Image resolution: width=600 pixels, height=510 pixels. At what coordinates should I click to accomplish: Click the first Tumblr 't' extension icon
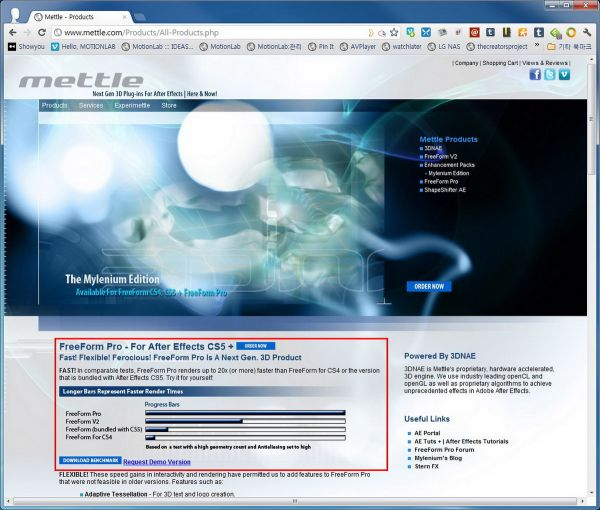coord(490,33)
